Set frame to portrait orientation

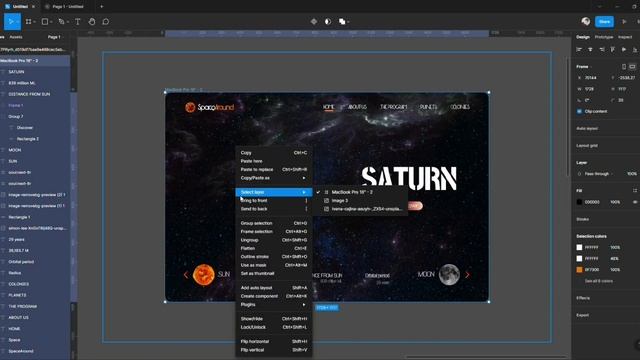coord(624,67)
